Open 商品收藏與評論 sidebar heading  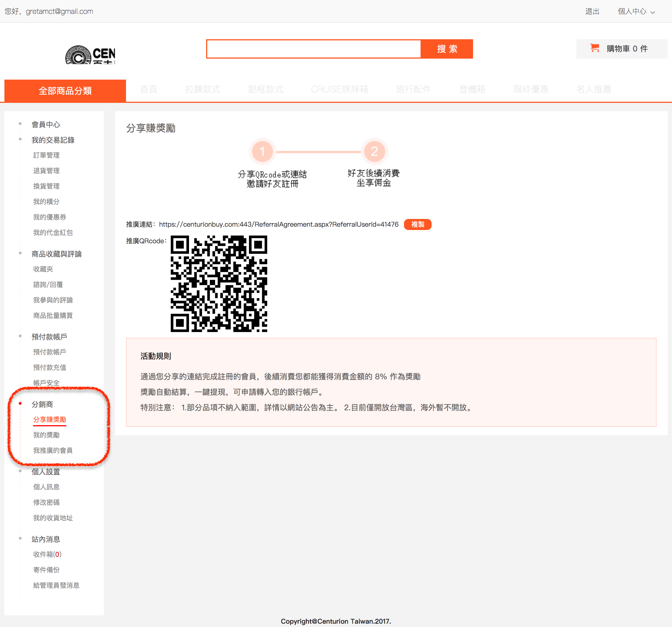pyautogui.click(x=57, y=254)
